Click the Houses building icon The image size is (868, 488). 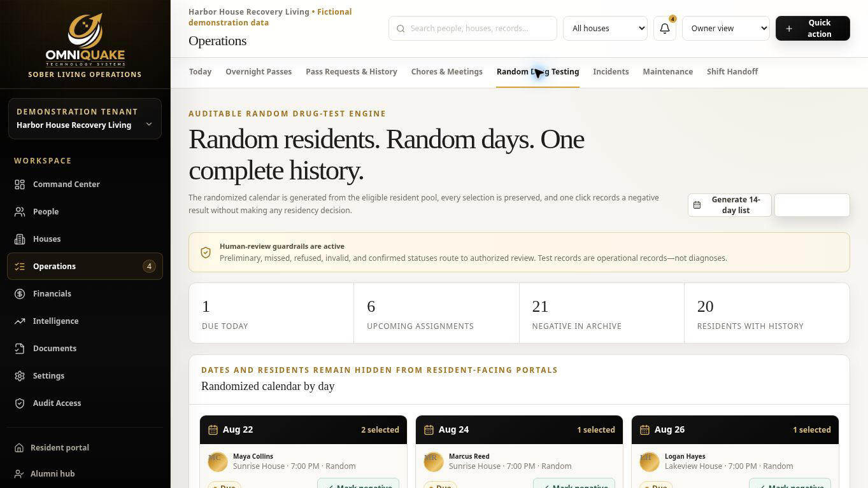tap(20, 239)
